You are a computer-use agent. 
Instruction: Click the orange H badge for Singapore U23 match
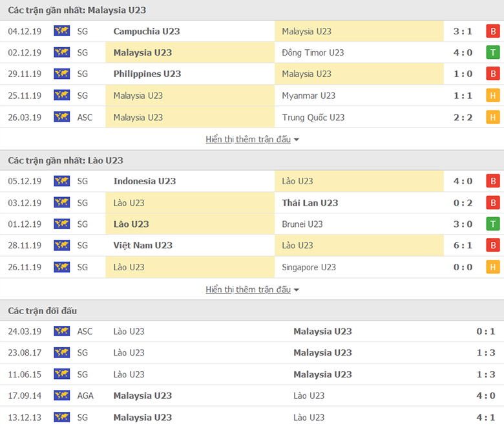pos(493,267)
